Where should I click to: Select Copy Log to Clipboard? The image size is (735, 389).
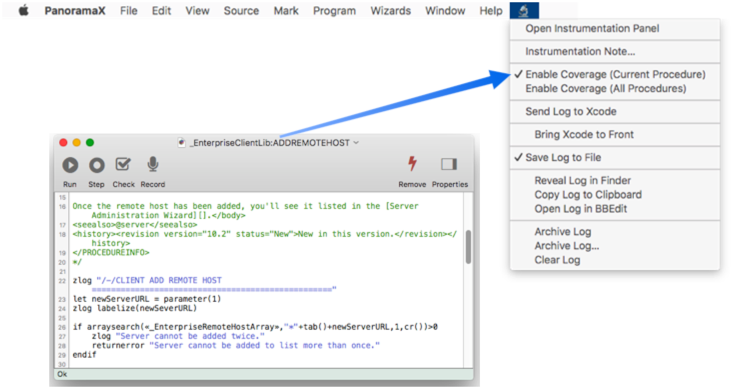click(x=615, y=194)
